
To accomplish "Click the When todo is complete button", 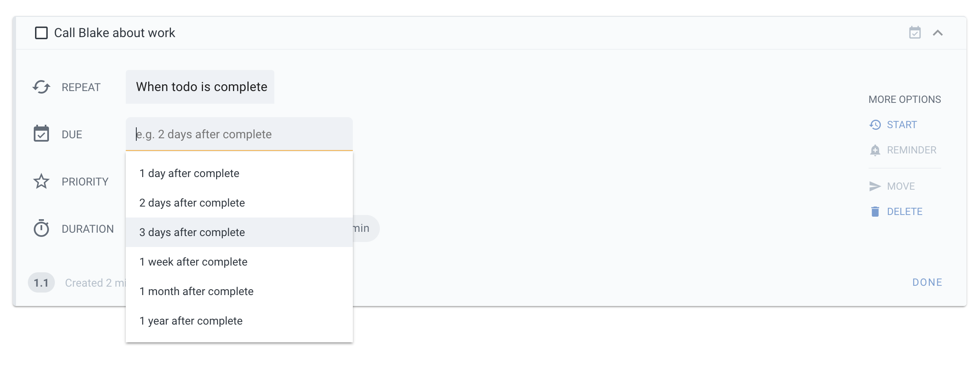I will 201,87.
